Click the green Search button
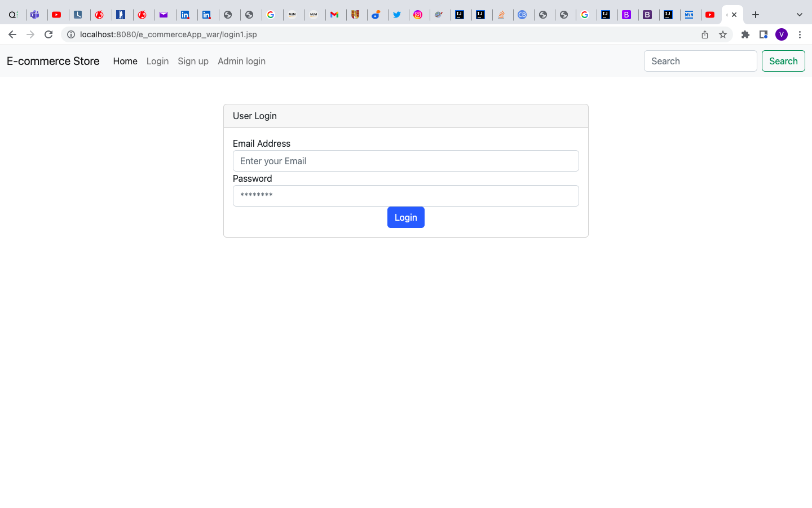This screenshot has width=812, height=508. tap(783, 61)
